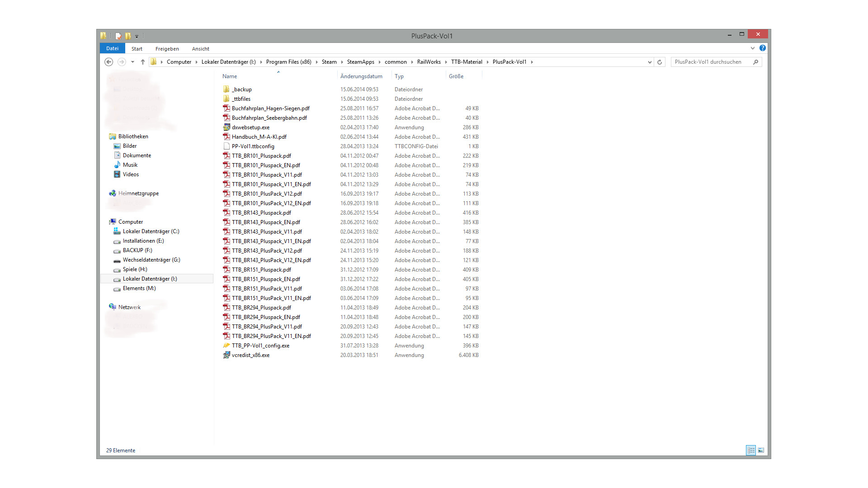Switch to the large icons view
Viewport: 868px width, 488px height.
[x=761, y=450]
